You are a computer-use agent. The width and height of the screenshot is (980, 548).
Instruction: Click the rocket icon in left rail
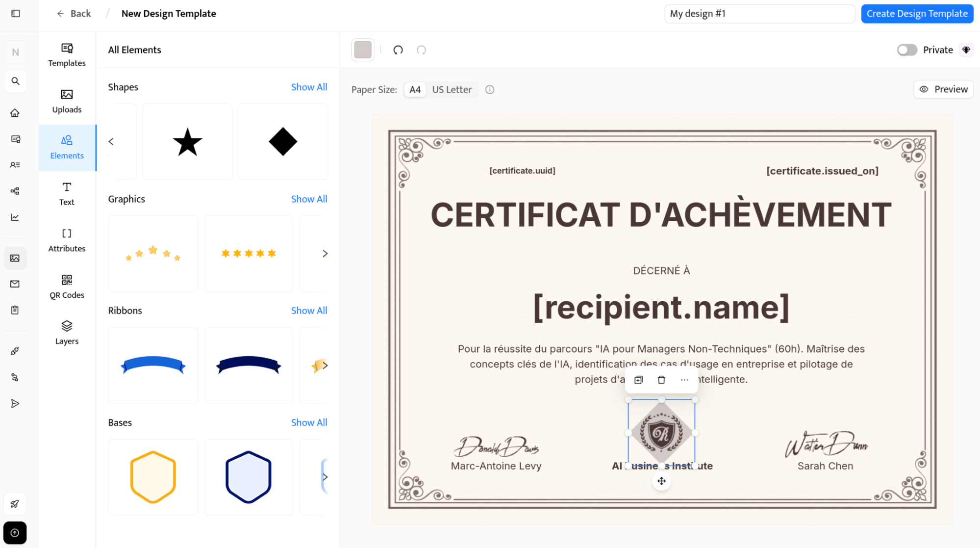click(x=15, y=504)
